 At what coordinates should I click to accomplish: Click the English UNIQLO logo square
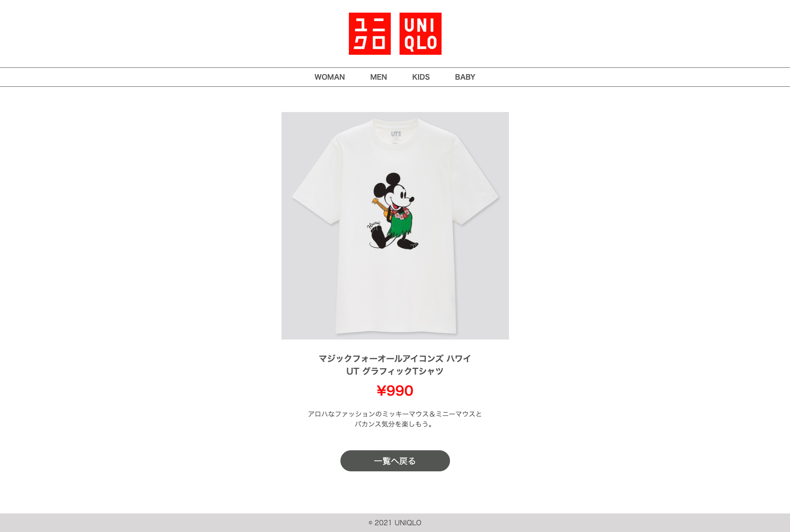click(420, 34)
